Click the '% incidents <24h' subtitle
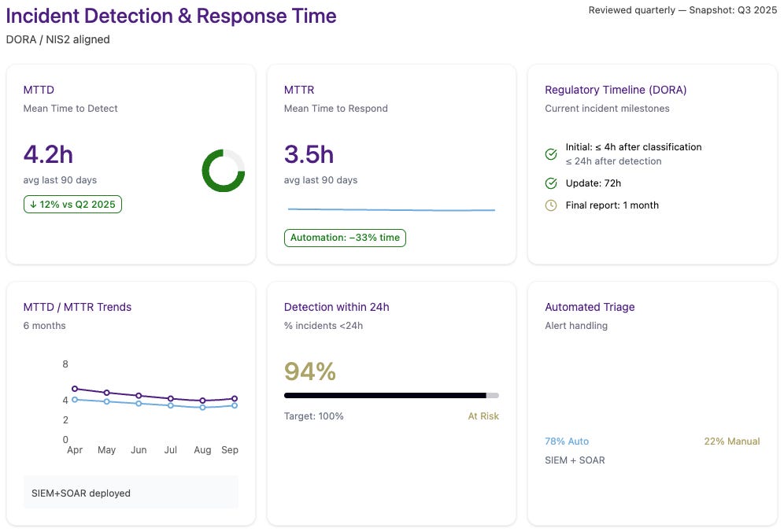This screenshot has width=784, height=532. [x=324, y=326]
